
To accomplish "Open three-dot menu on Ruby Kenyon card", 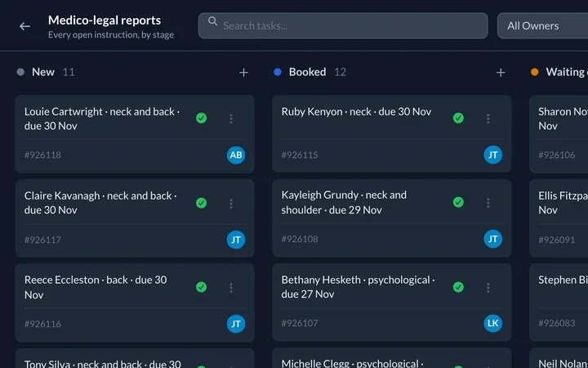I will click(488, 119).
